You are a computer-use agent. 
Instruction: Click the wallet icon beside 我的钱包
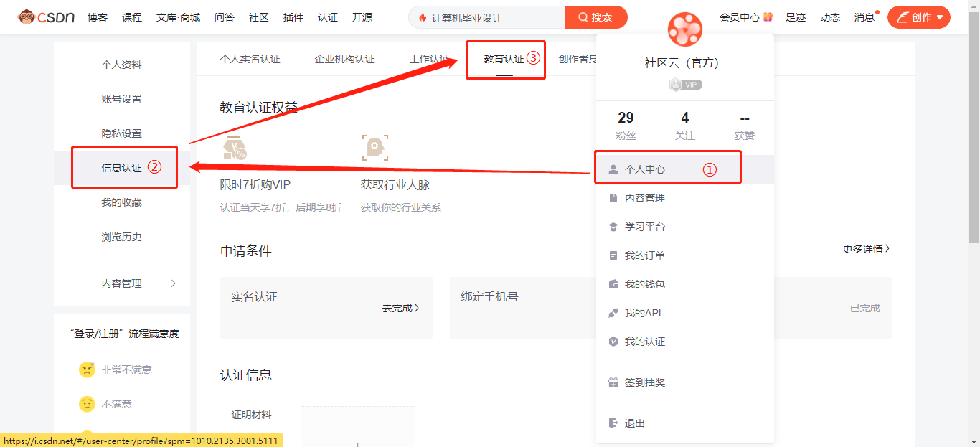pos(613,284)
